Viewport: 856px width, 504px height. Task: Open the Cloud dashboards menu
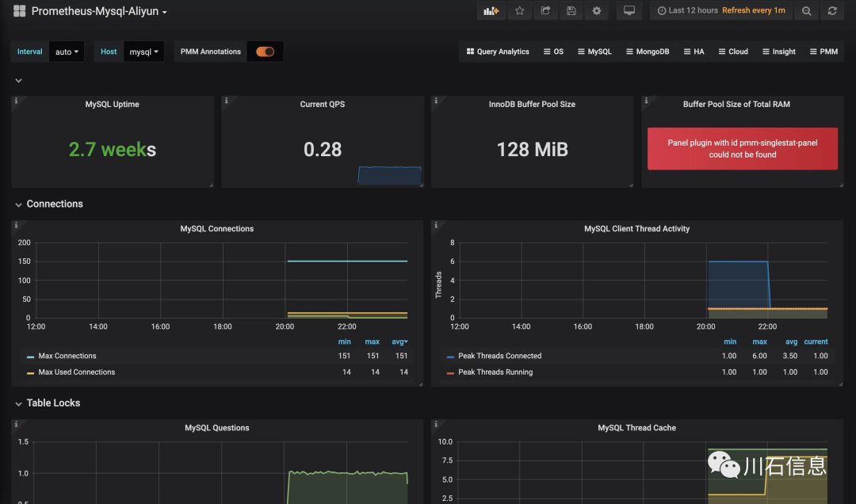733,52
